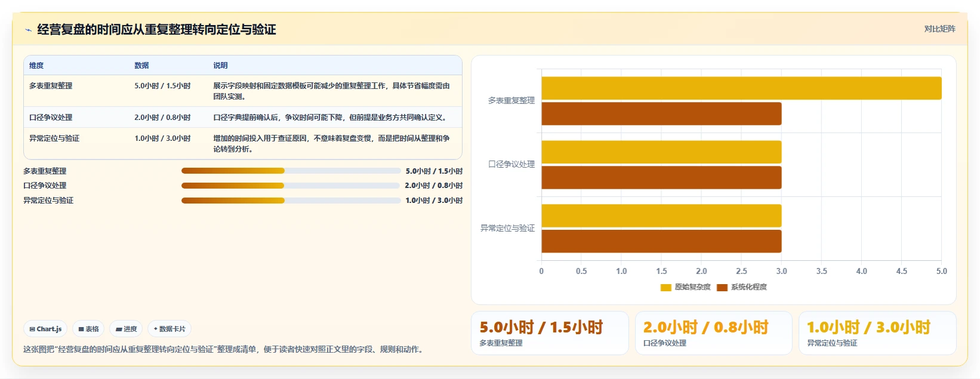
Task: Click the 表格 chip
Action: (88, 329)
